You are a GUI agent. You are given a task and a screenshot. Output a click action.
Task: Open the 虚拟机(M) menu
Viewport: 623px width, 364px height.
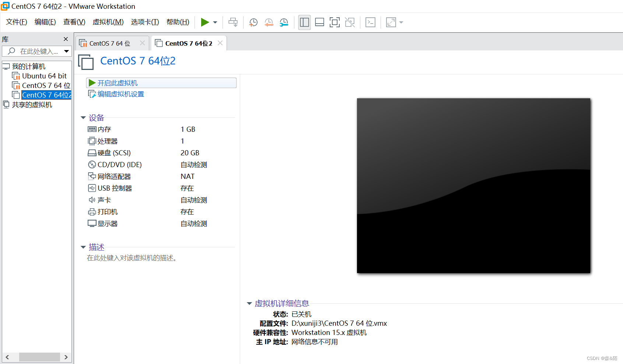[108, 22]
